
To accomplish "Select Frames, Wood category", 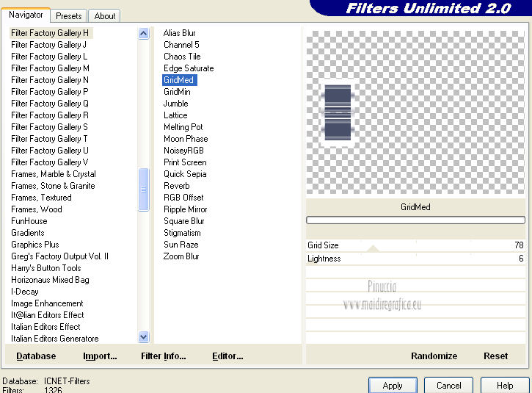I will pyautogui.click(x=37, y=209).
